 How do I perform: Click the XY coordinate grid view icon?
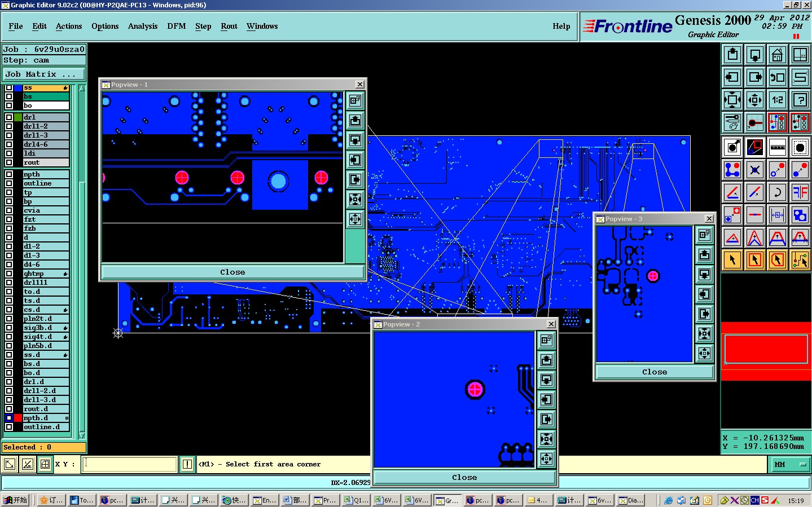(800, 55)
